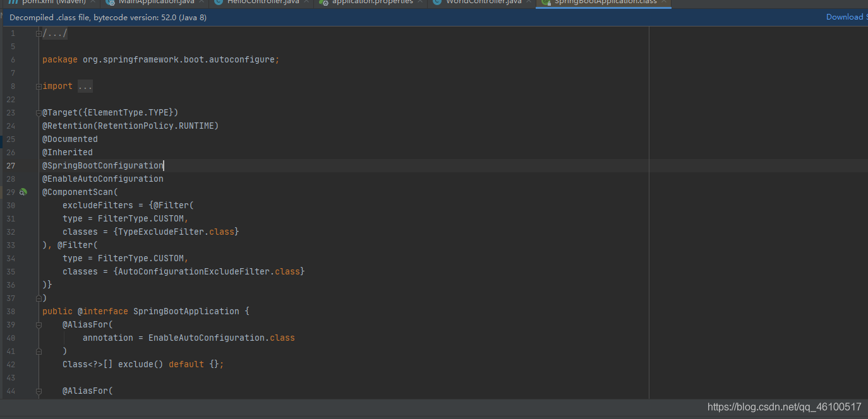Expand the folded import block on line 8
This screenshot has height=419, width=868.
39,86
